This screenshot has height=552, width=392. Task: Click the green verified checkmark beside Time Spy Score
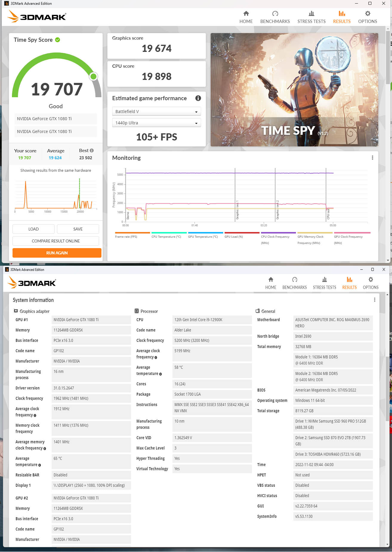coord(58,40)
